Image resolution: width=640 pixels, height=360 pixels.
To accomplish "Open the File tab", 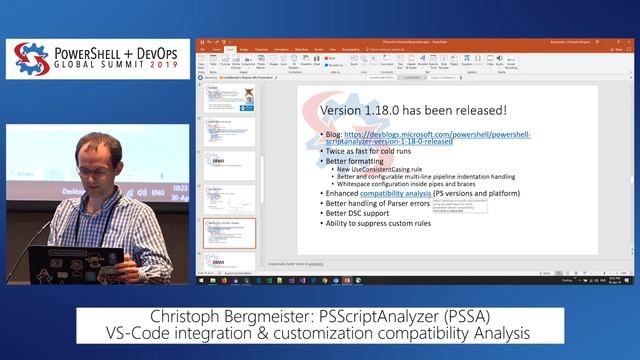I will pos(202,49).
